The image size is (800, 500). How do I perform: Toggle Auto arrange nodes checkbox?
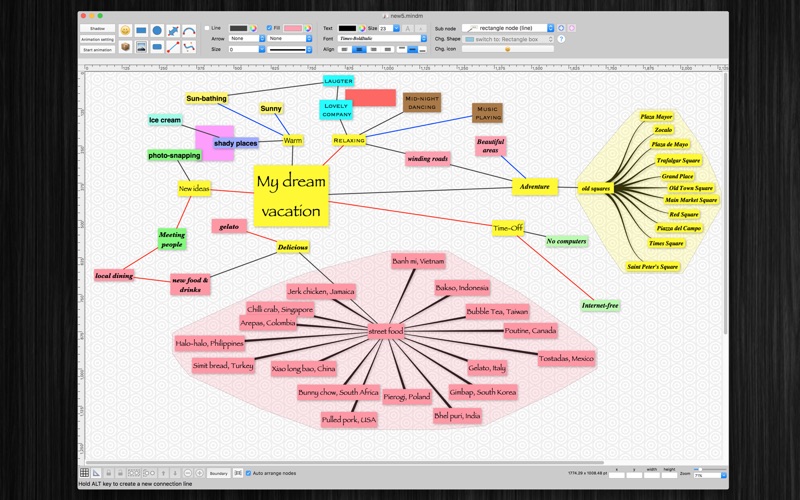(248, 473)
